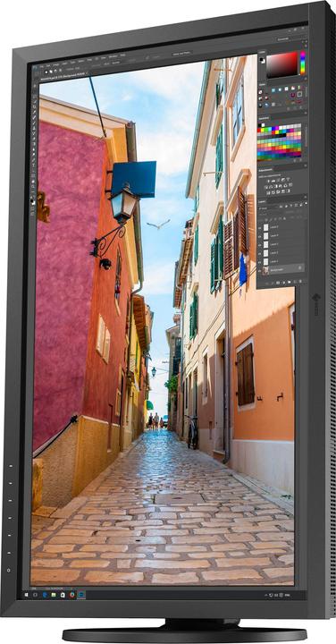Delete layer with the trash icon
Screen dimensions: 336x644
(x=300, y=282)
